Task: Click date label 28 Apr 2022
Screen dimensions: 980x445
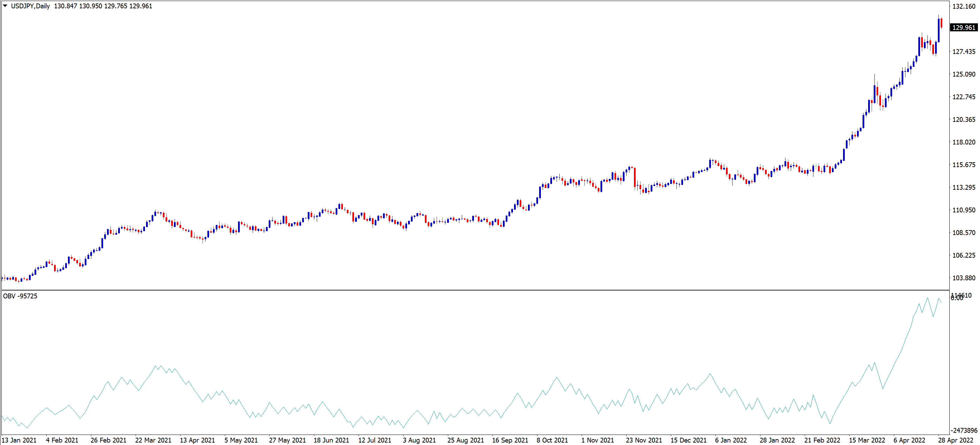Action: click(x=956, y=440)
